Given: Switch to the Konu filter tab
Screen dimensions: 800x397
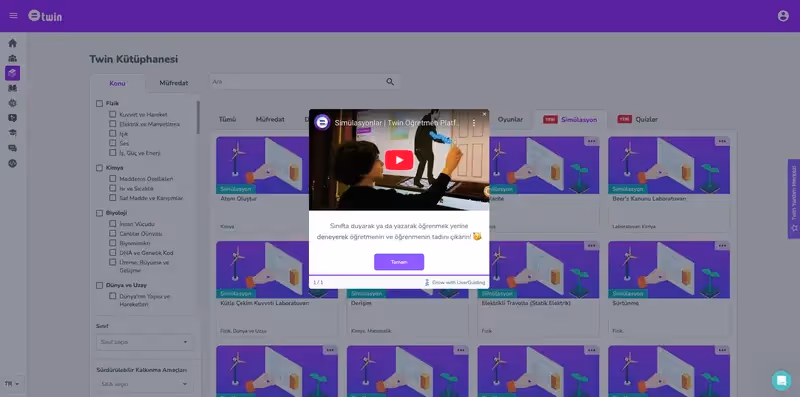Looking at the screenshot, I should click(117, 83).
